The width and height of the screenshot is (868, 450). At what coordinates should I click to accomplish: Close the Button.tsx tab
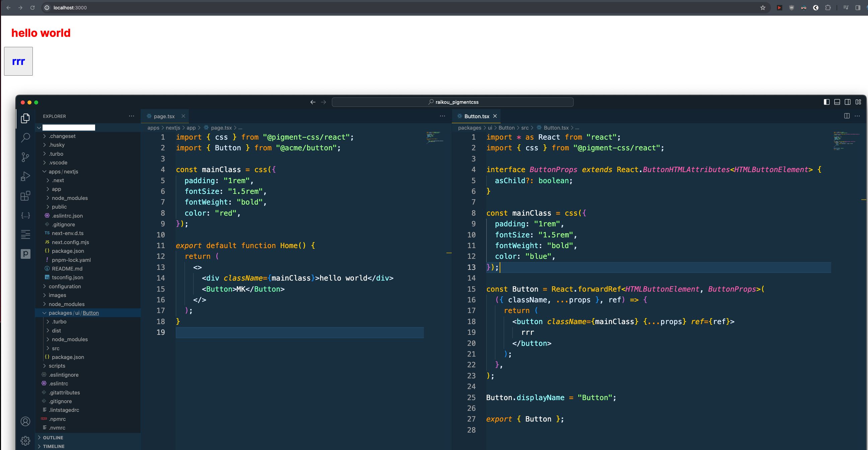tap(495, 116)
